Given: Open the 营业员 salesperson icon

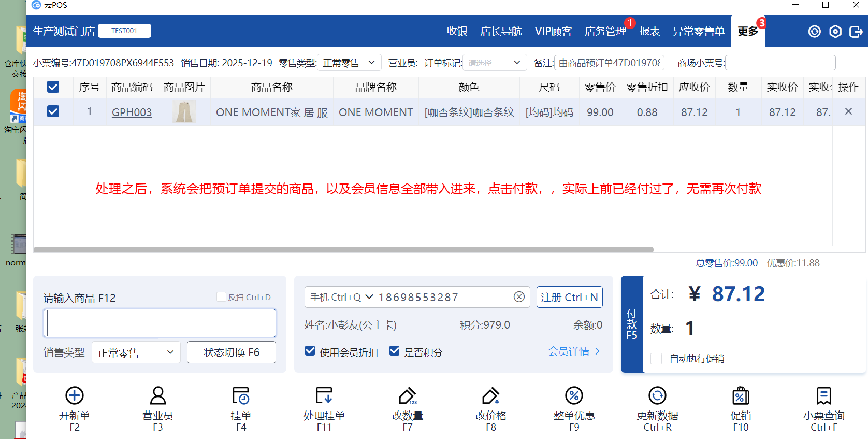Looking at the screenshot, I should coord(158,396).
